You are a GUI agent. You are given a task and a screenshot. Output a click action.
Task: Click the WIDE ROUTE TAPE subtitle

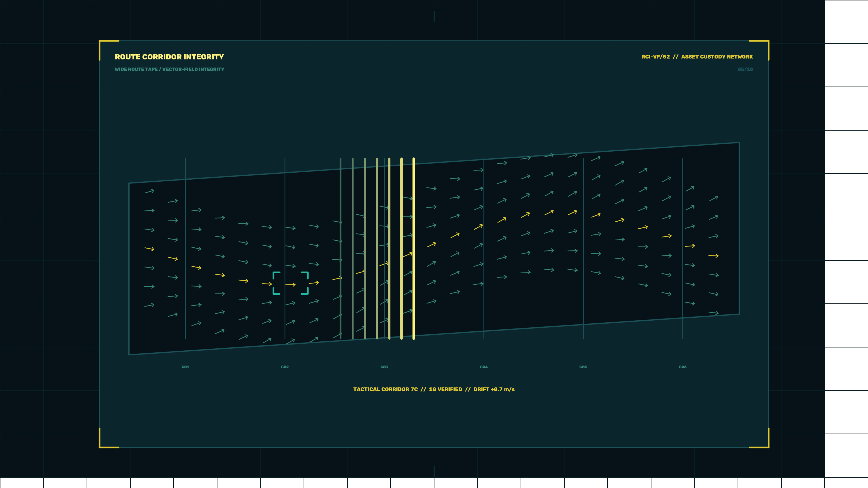[x=170, y=69]
